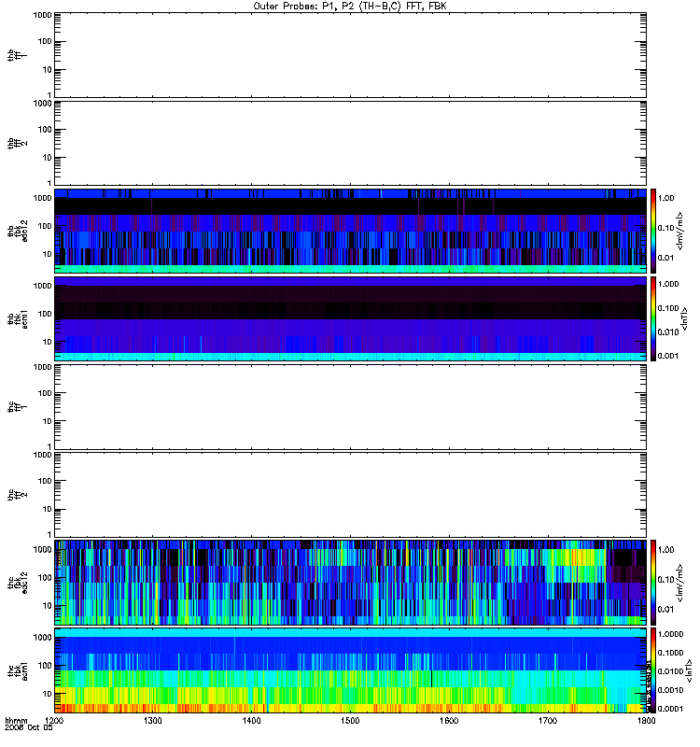Click the thc scm1 nT color bar

653,670
